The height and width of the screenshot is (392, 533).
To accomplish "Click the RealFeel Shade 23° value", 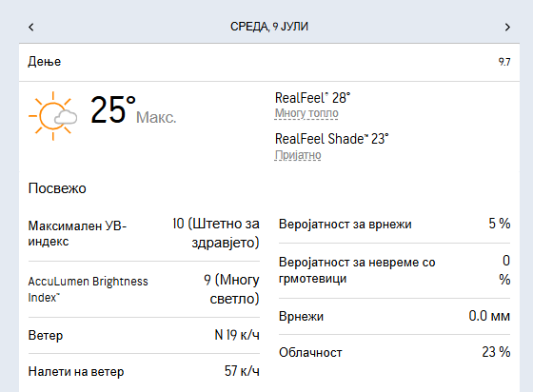I will [331, 139].
